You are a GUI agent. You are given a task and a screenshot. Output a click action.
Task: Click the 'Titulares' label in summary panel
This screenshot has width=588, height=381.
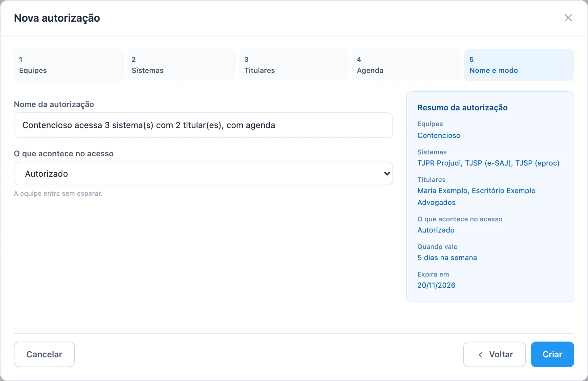tap(431, 180)
